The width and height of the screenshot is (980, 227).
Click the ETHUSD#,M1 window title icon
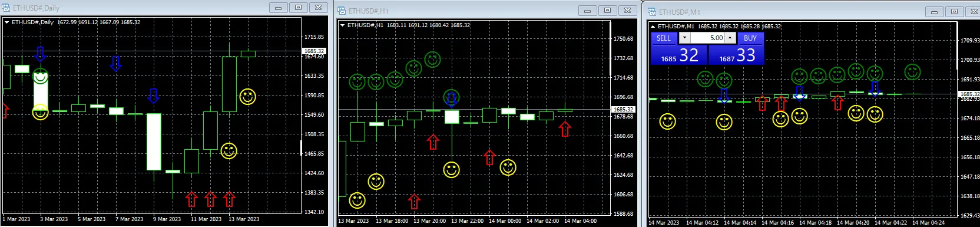pyautogui.click(x=653, y=12)
